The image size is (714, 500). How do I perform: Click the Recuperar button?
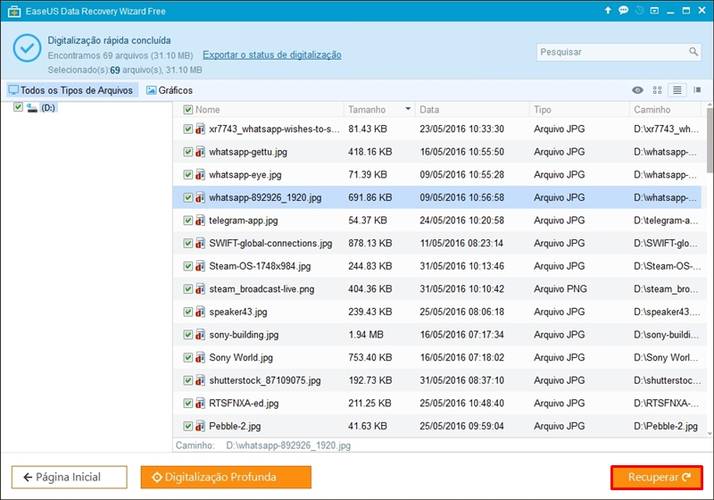[x=657, y=477]
